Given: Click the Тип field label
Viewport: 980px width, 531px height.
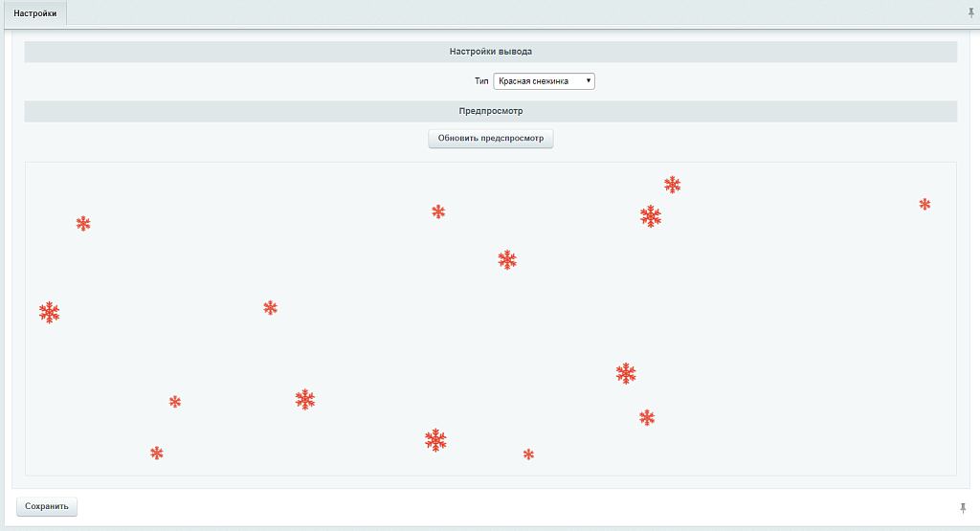Looking at the screenshot, I should click(x=480, y=81).
